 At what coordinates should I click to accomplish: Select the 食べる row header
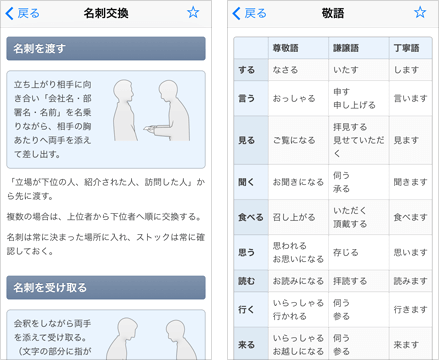pyautogui.click(x=251, y=217)
